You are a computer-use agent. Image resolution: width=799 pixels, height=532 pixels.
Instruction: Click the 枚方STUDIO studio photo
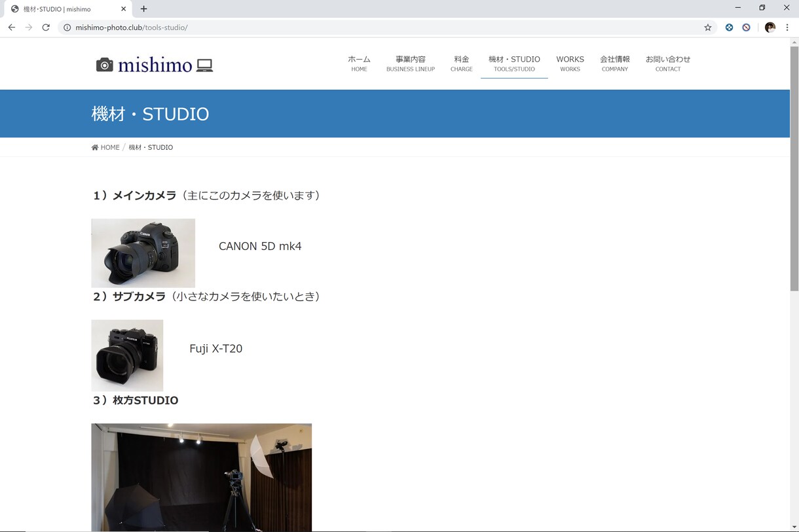tap(201, 477)
